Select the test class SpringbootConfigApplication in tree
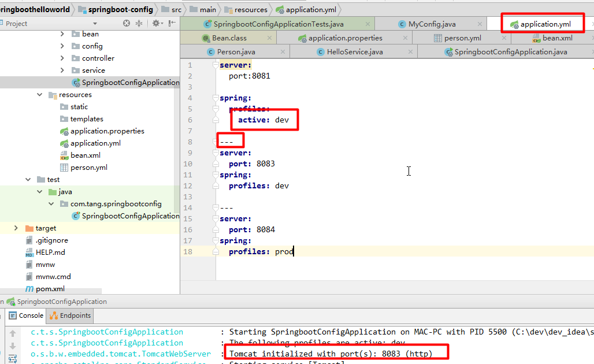The width and height of the screenshot is (594, 364). [125, 216]
